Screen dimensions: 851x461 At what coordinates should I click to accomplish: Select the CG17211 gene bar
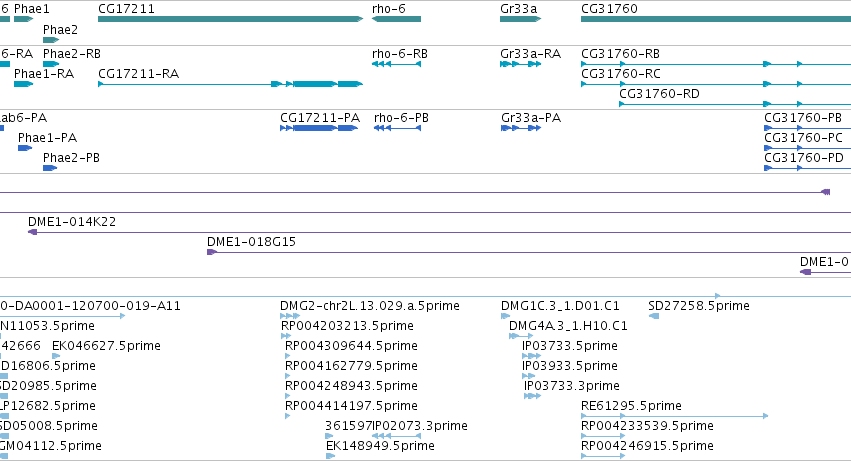click(x=231, y=19)
